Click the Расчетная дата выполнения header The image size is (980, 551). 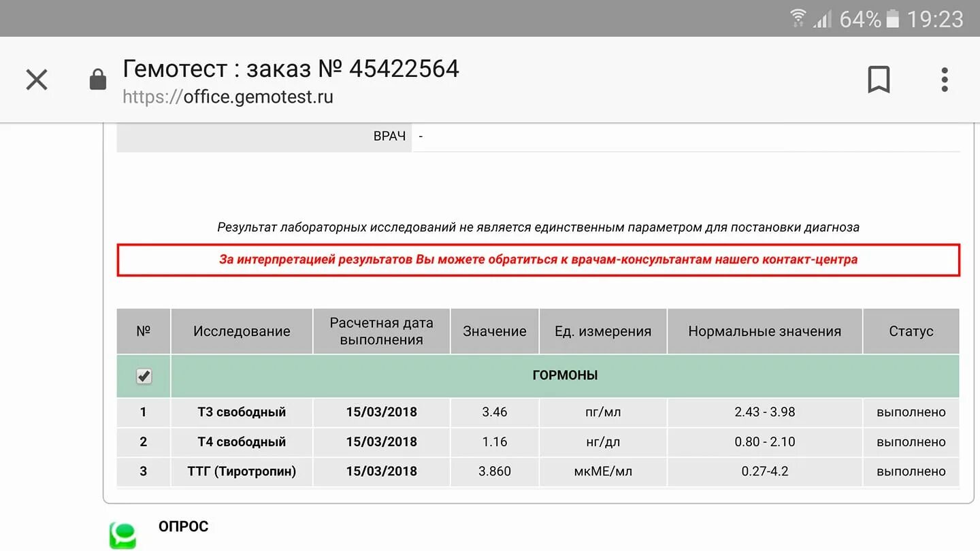381,331
